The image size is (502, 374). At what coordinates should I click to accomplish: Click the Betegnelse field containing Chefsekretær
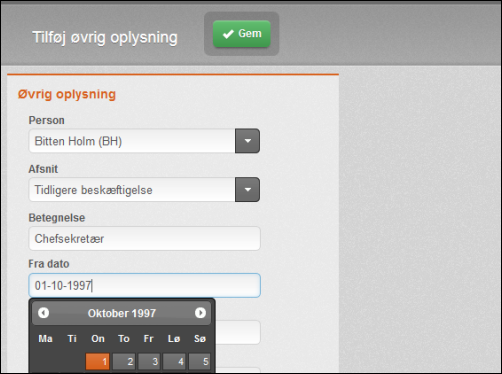click(144, 238)
